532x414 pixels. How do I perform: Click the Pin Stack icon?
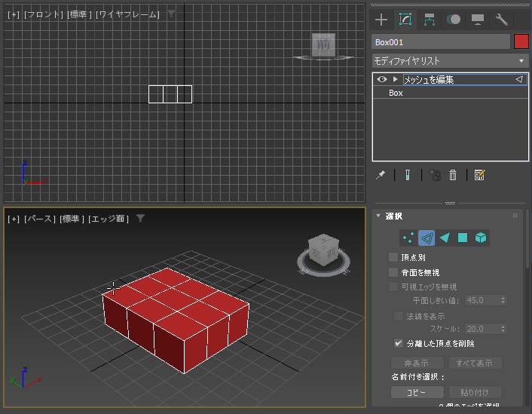point(381,175)
